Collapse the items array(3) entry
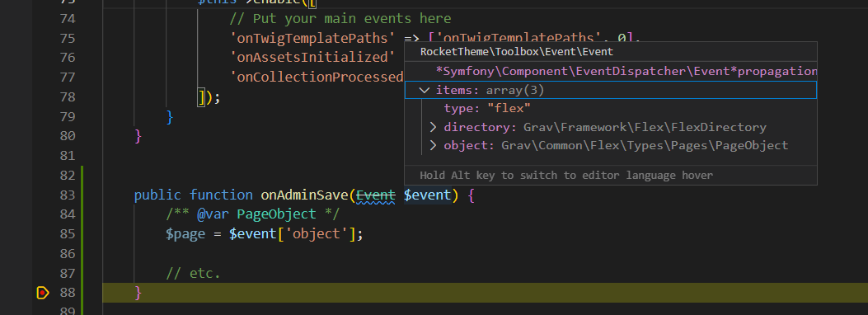 point(425,90)
